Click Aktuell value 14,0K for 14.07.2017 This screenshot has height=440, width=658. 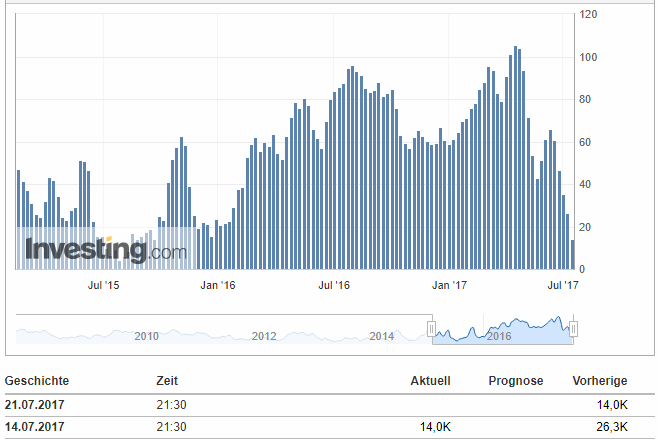click(x=435, y=427)
